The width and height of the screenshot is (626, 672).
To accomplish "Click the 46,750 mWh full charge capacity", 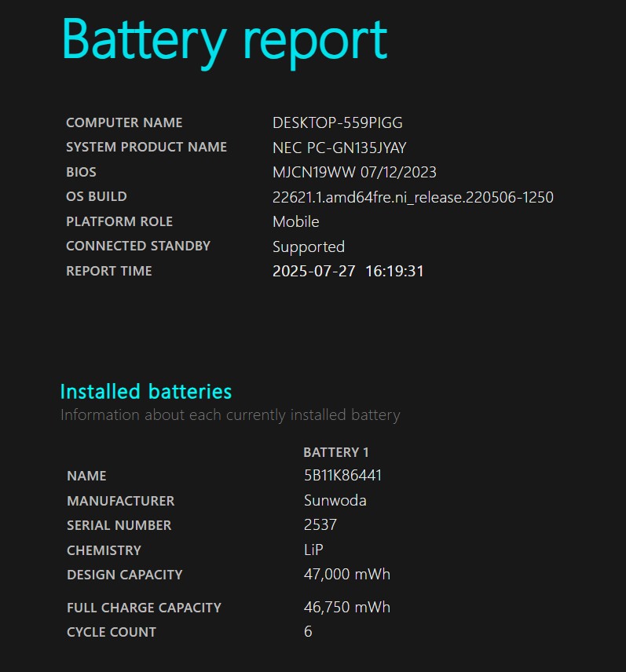I will (x=347, y=608).
